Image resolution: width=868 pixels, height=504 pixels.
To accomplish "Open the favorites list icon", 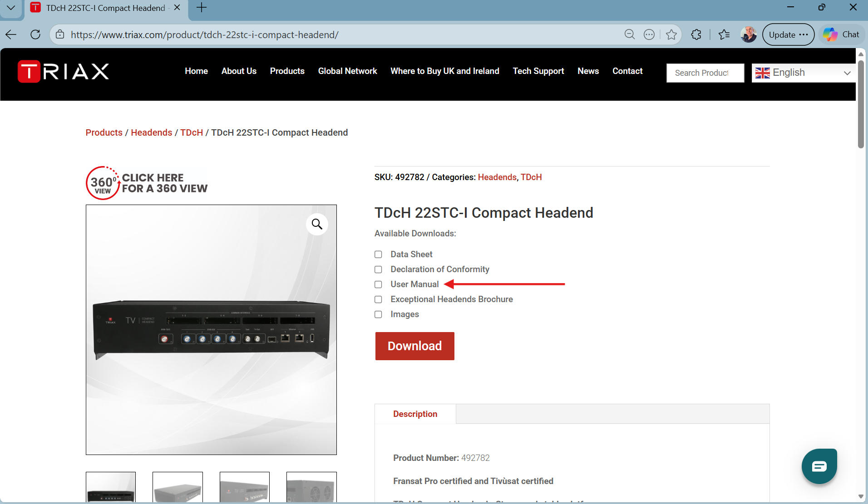I will [x=724, y=34].
